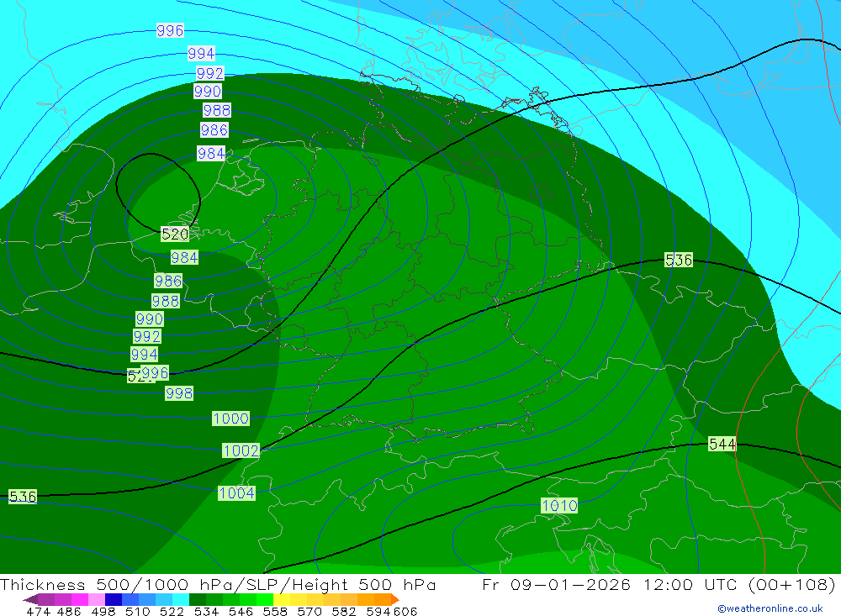Image resolution: width=841 pixels, height=616 pixels.
Task: Click the 1004 isobar label
Action: tap(236, 492)
